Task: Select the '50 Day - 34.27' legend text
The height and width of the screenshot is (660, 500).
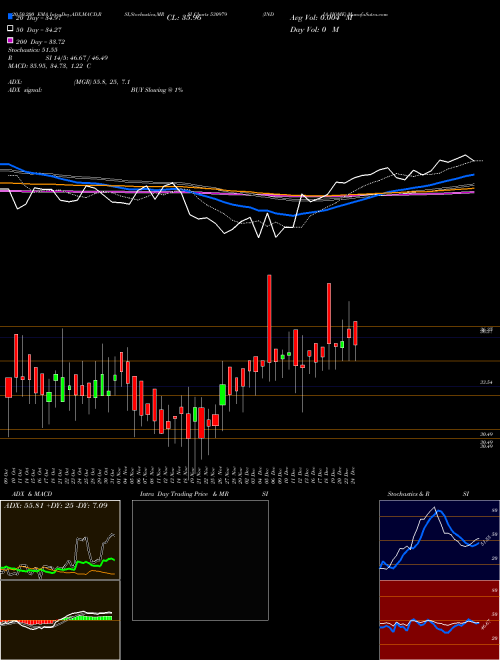Action: [x=37, y=29]
